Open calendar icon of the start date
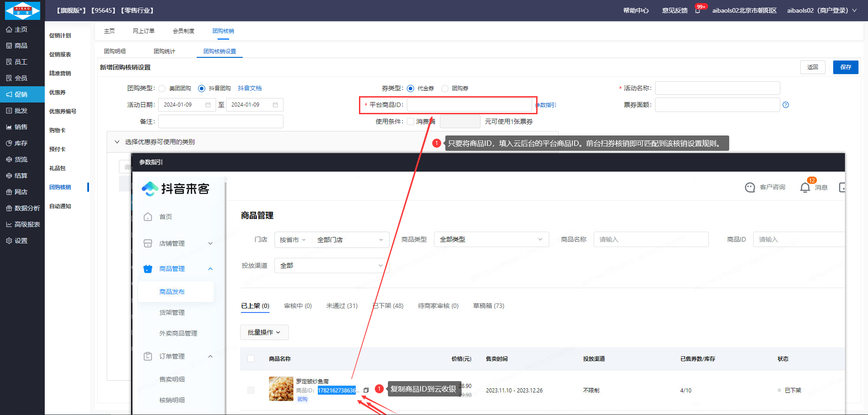Viewport: 868px width, 415px height. 208,105
